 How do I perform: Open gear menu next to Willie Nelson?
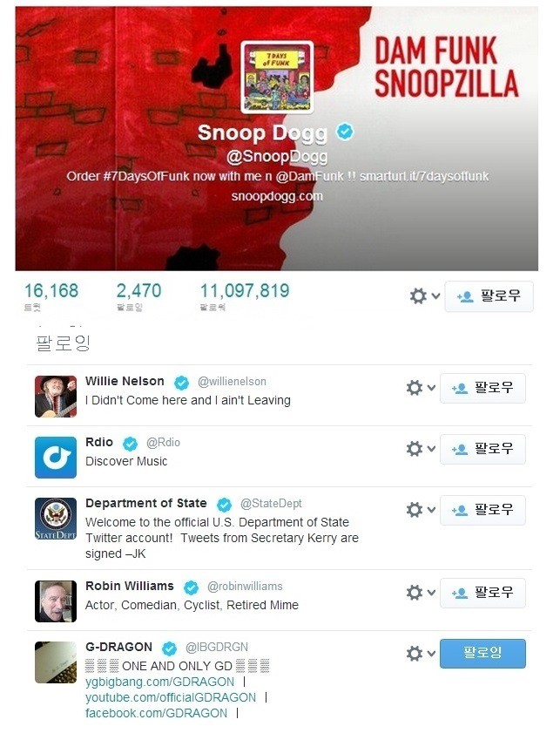(x=421, y=388)
